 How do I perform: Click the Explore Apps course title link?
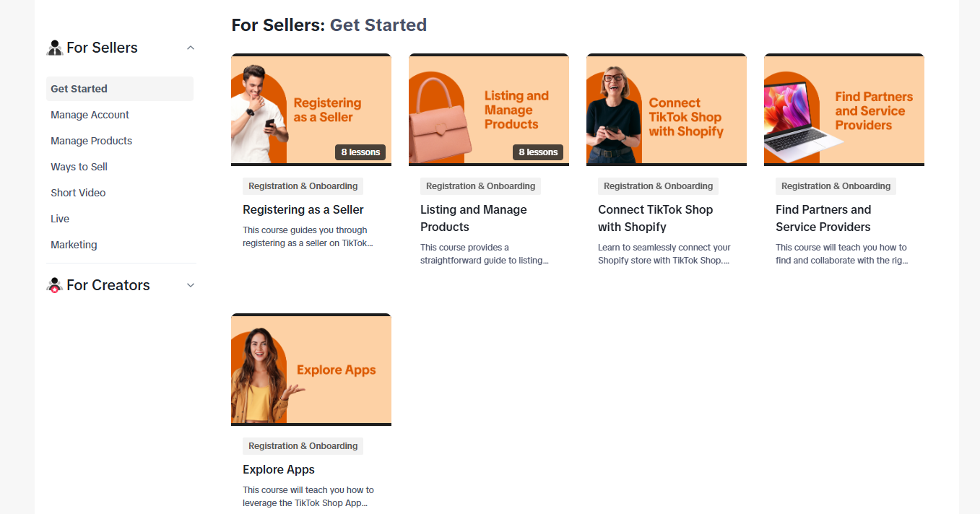point(279,469)
